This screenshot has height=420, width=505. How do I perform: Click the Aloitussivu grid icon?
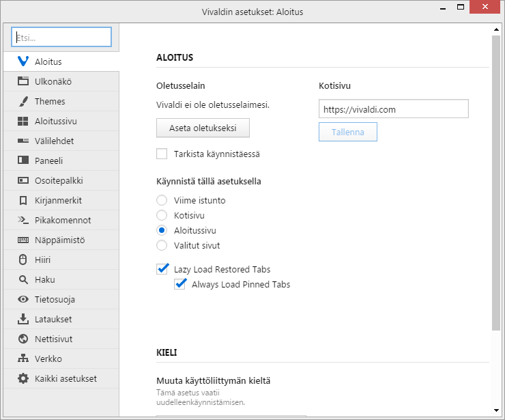[x=23, y=121]
